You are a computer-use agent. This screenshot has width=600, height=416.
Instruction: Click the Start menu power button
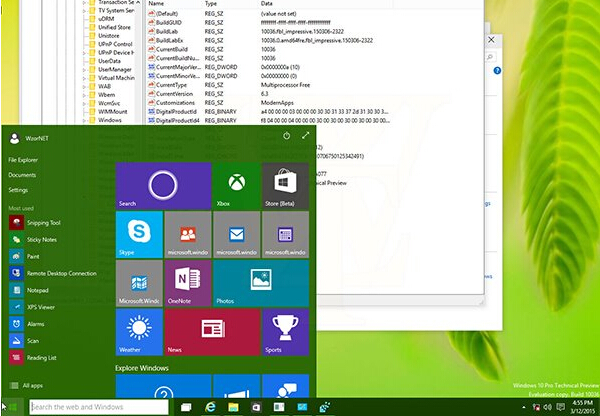pos(286,136)
